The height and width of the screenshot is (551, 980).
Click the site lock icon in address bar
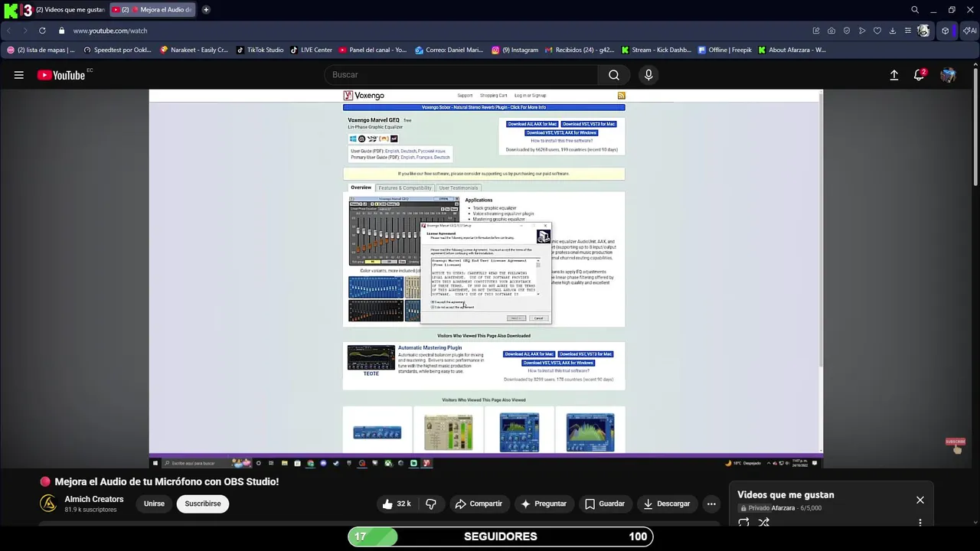(x=61, y=31)
